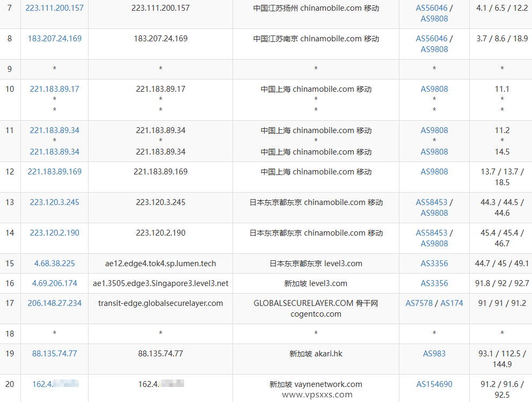Open AS3356 link in hop 16 row
Screen dimensions: 532x402
[434, 283]
